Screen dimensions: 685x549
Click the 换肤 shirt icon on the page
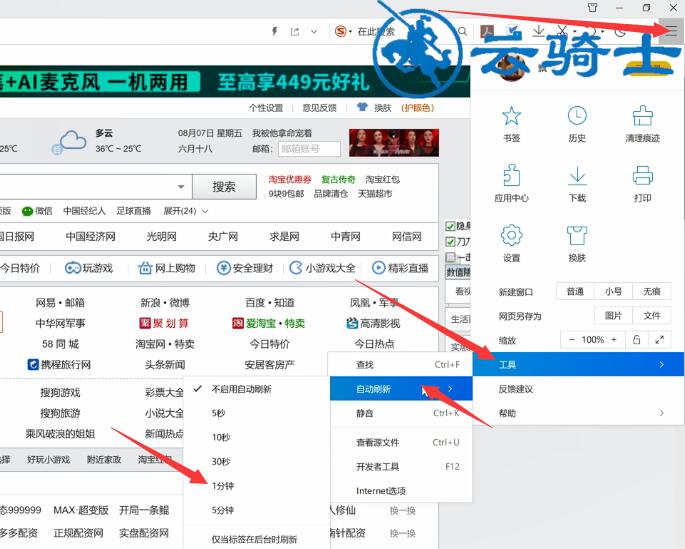point(362,107)
